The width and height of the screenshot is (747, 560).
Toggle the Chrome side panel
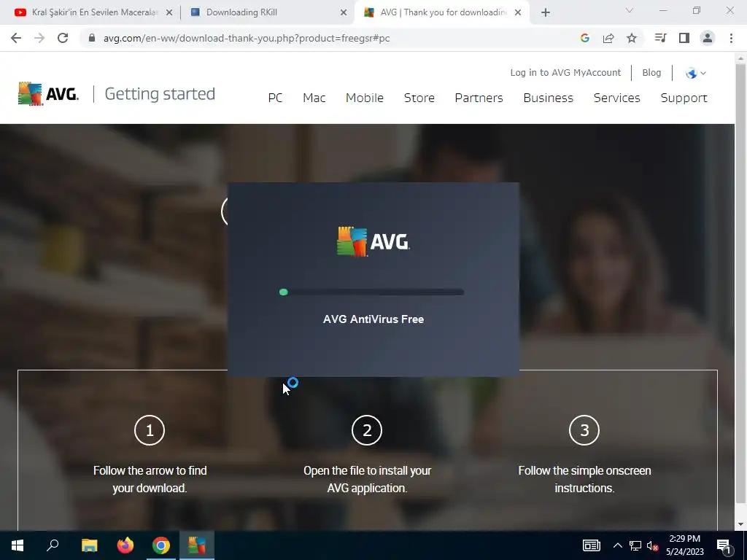tap(684, 38)
